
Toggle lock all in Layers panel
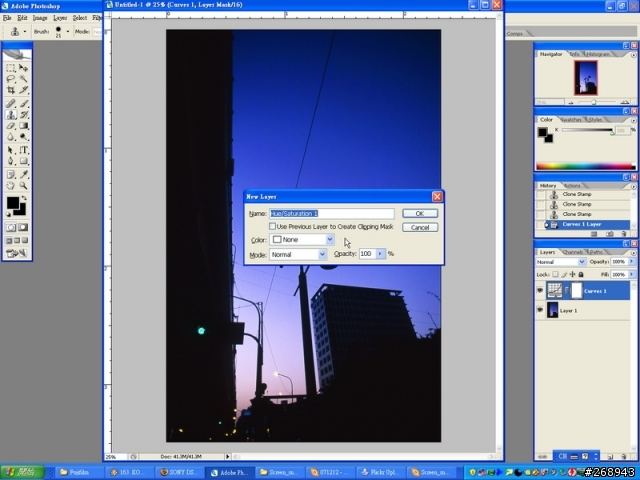pos(581,274)
